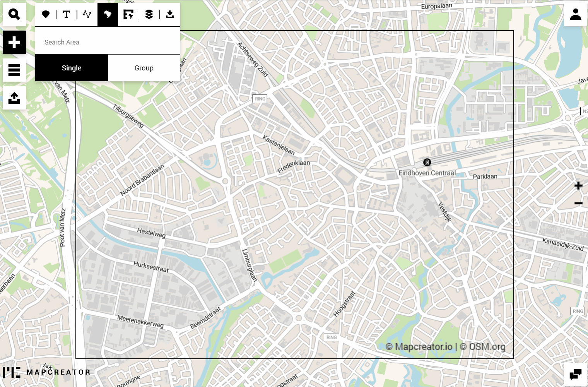Select the marker pin tool

point(46,14)
